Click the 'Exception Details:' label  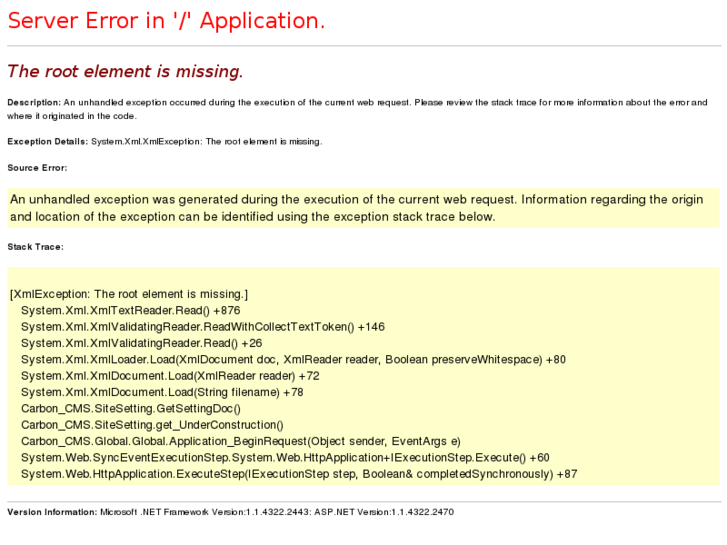[x=47, y=141]
